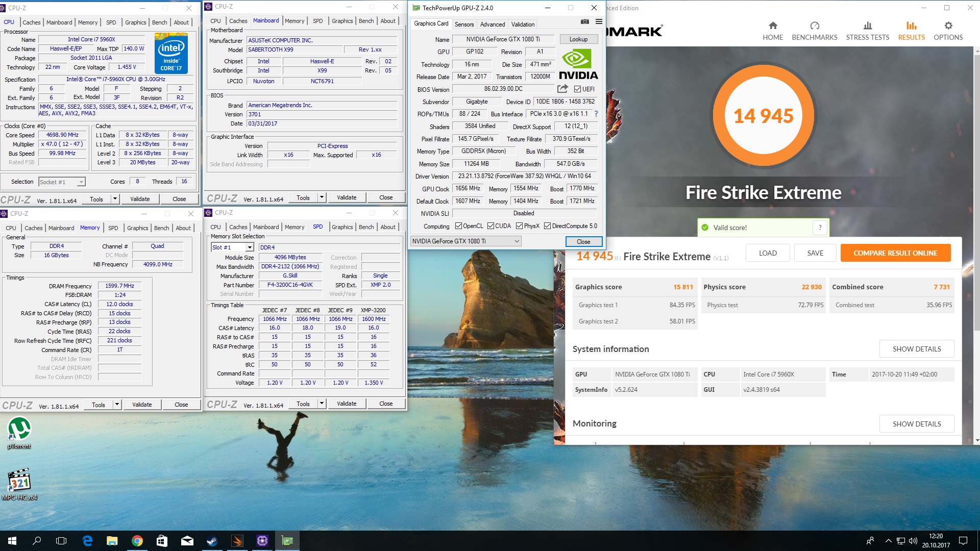Show details for System information
This screenshot has height=551, width=980.
(x=917, y=349)
